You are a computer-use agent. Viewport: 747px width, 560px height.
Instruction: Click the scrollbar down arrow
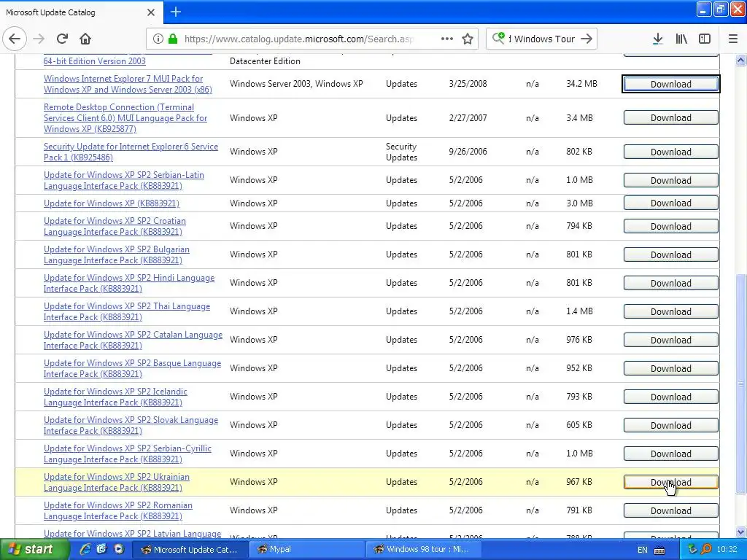pyautogui.click(x=740, y=532)
